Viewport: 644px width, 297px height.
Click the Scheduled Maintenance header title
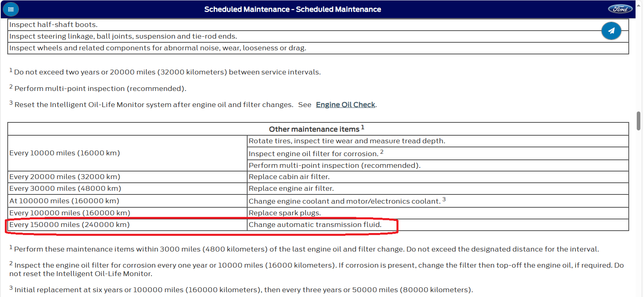pyautogui.click(x=292, y=9)
